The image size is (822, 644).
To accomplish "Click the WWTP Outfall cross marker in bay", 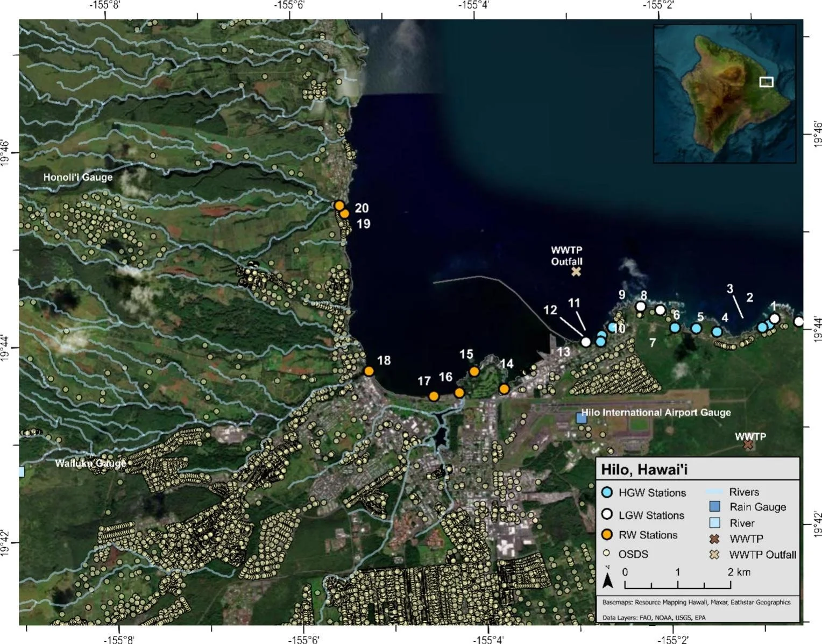I will click(576, 272).
